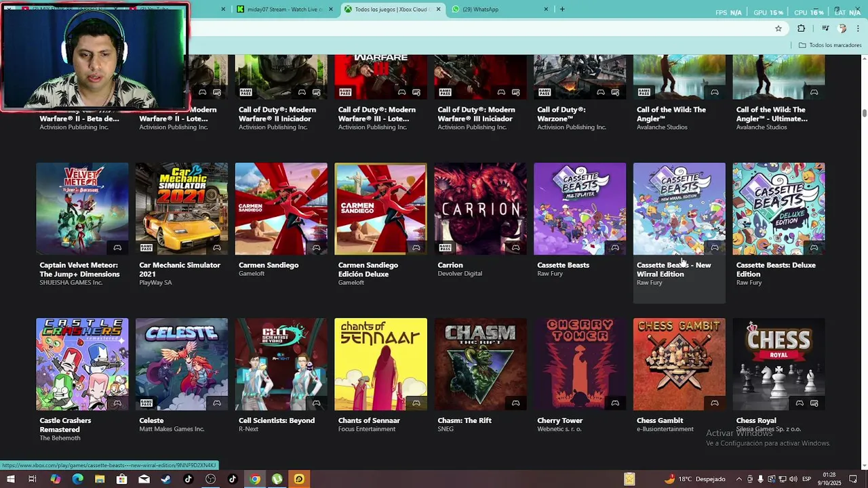Click the controller icon on Celeste's cover

coord(217,403)
